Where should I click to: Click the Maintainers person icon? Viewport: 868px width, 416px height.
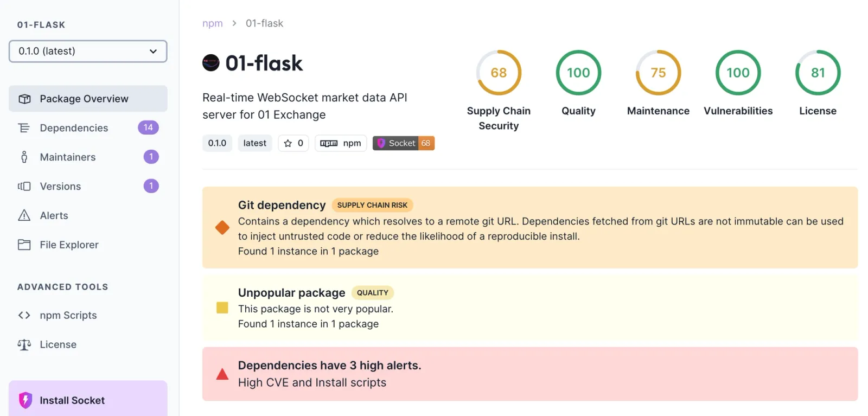click(x=24, y=157)
